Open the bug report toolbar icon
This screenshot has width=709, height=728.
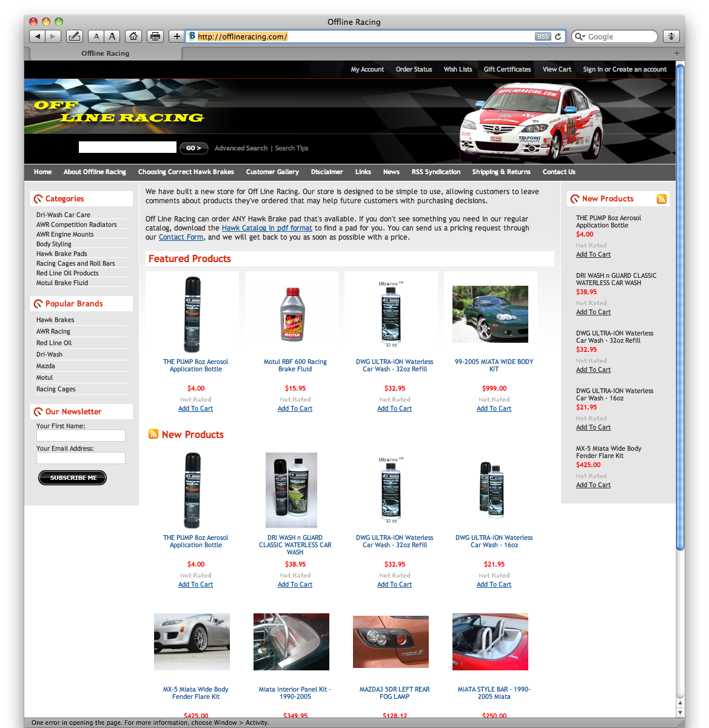tap(671, 36)
